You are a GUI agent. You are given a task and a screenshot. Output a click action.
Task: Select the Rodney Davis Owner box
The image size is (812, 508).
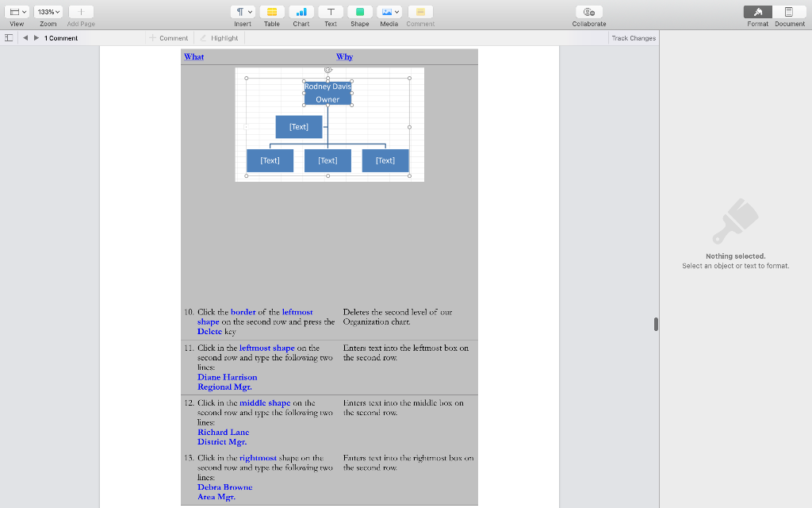(x=327, y=93)
